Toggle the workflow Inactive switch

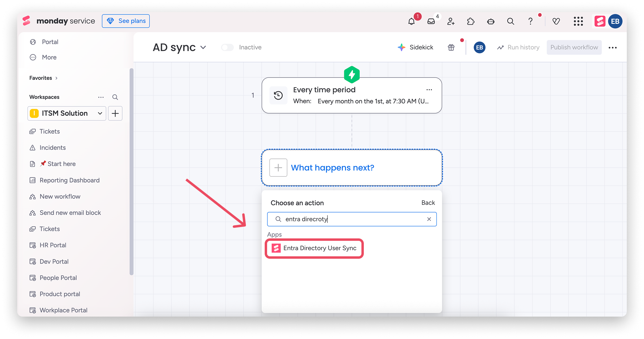[x=228, y=48]
